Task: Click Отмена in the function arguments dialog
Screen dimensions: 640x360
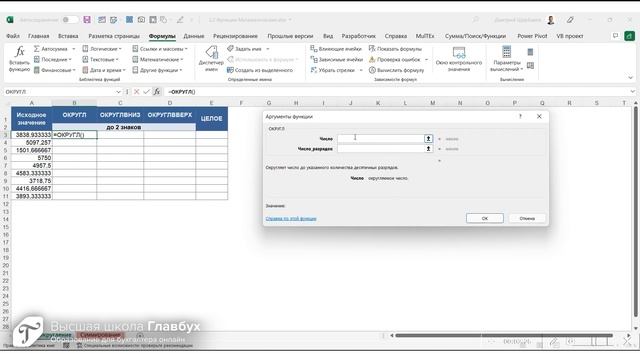Action: pyautogui.click(x=527, y=218)
